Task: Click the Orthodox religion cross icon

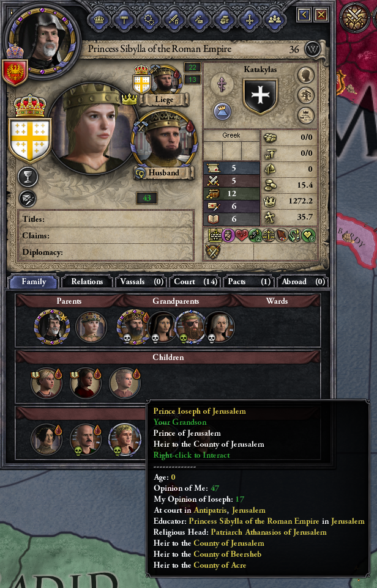Action: 222,84
